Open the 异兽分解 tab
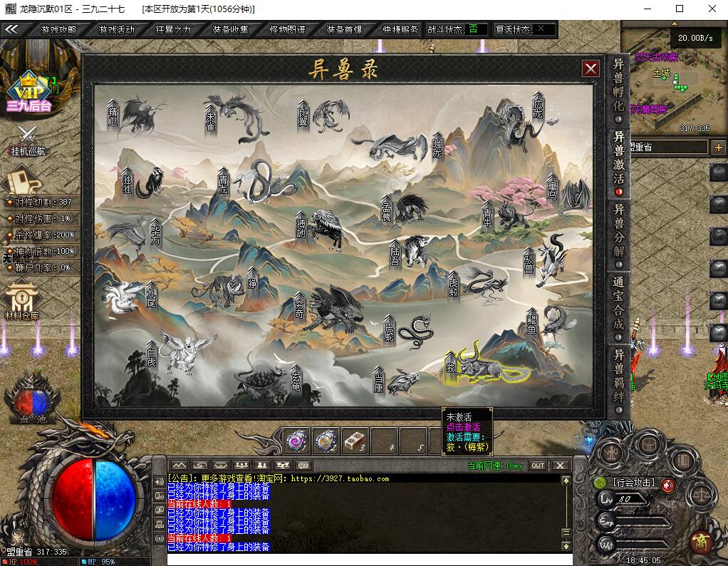The height and width of the screenshot is (566, 728). (x=618, y=236)
